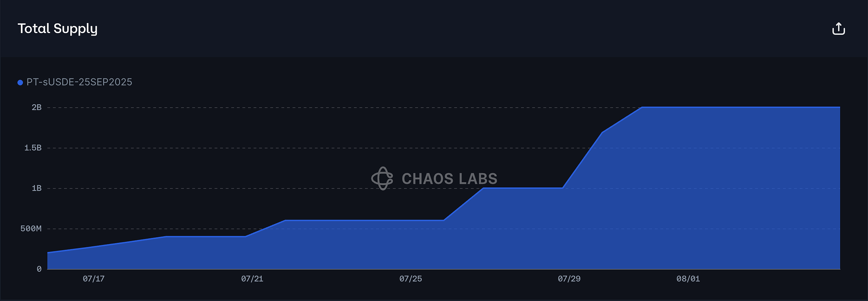Click the "1B" y-axis label
Viewport: 868px width, 301px height.
(x=36, y=188)
